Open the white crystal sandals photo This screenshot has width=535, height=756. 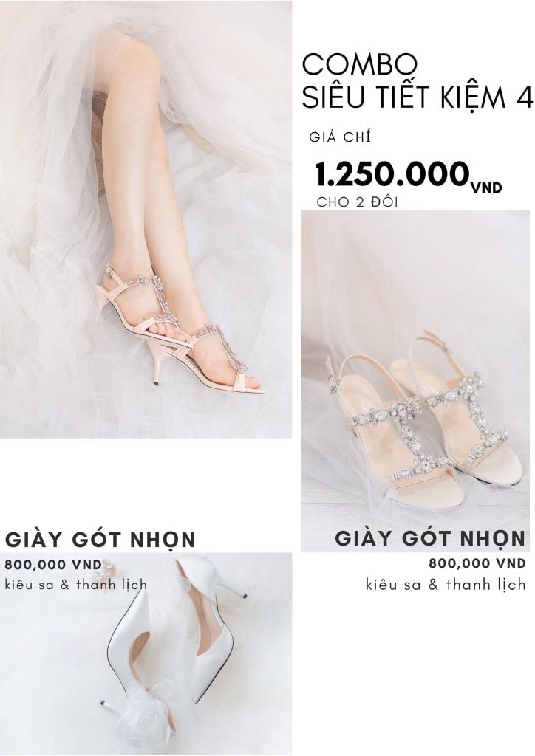415,381
